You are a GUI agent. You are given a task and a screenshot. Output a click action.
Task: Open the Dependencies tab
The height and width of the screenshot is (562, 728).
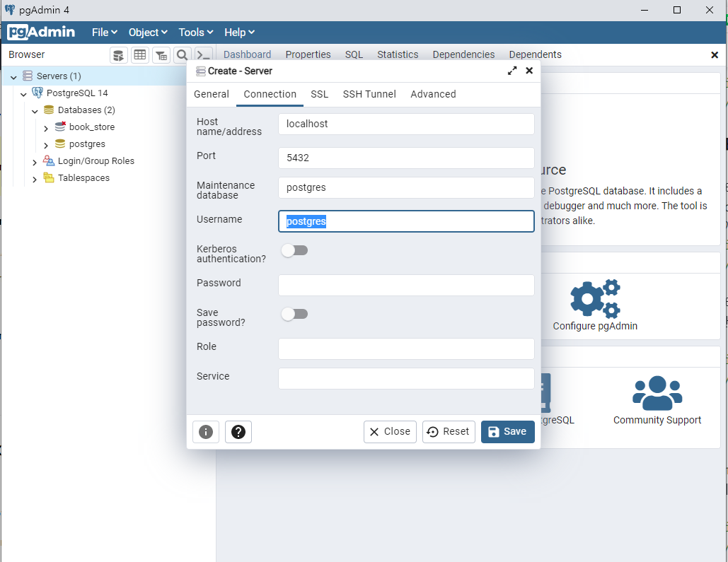pos(463,54)
